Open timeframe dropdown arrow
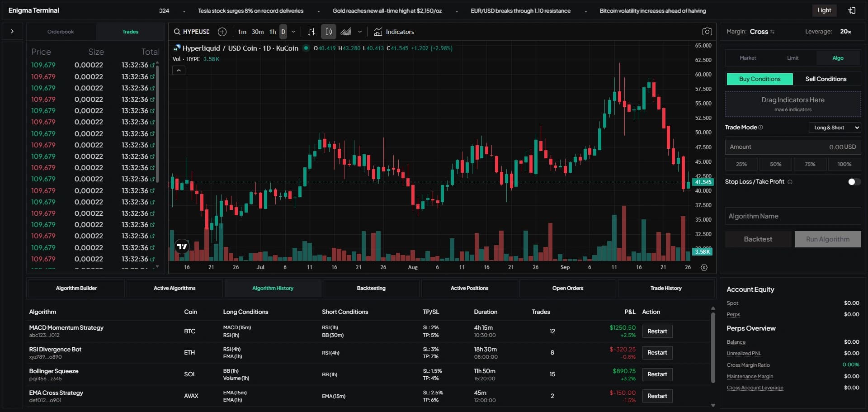Viewport: 868px width, 412px height. 293,32
